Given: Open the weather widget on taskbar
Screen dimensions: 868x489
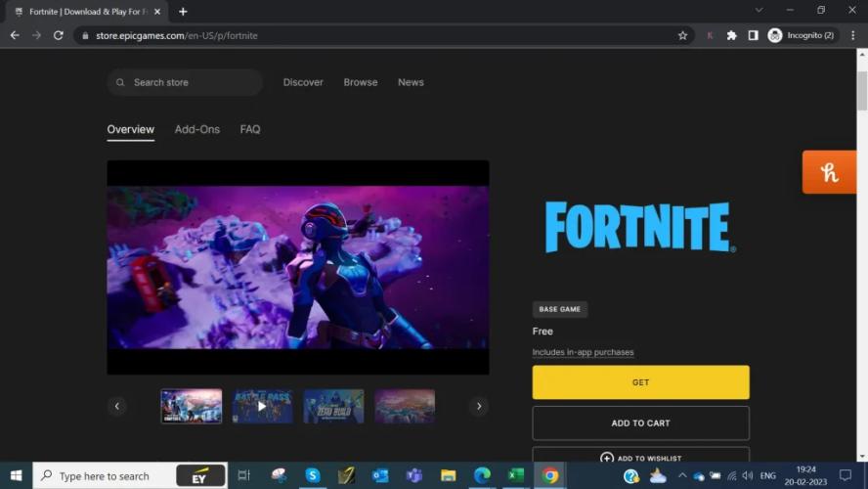Looking at the screenshot, I should point(658,475).
